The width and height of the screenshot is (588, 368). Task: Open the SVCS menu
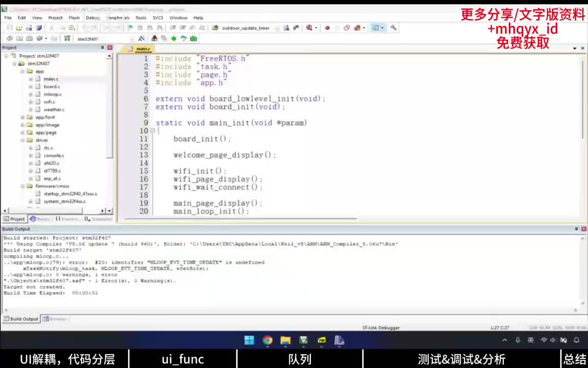tap(158, 18)
